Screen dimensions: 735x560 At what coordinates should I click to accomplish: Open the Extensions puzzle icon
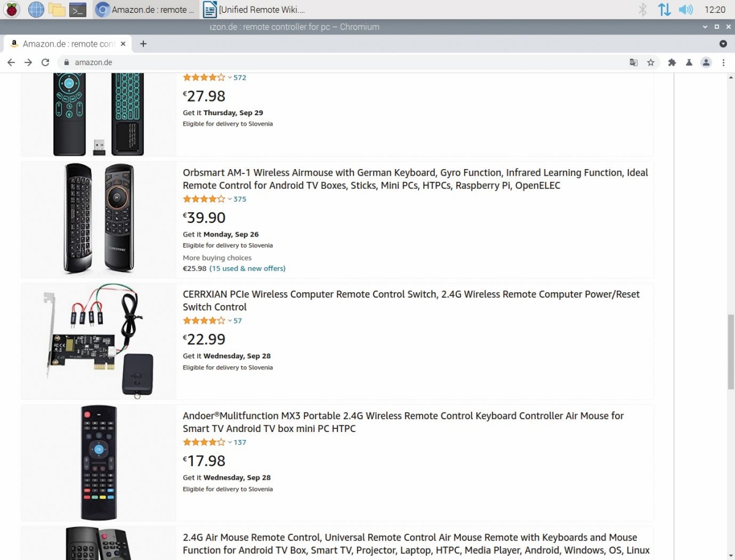pos(672,62)
